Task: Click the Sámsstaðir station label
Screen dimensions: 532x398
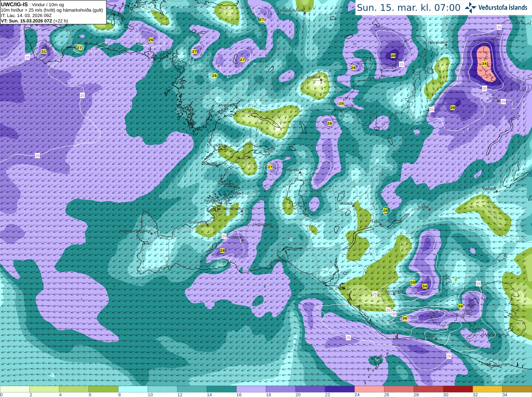Action: (393, 292)
